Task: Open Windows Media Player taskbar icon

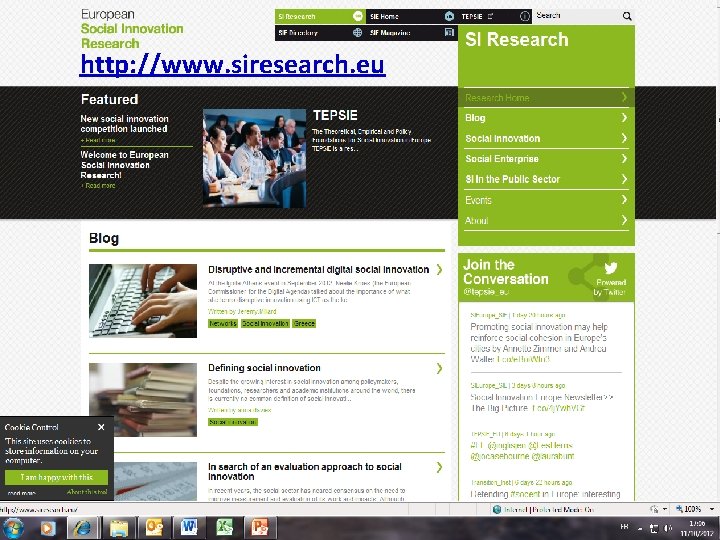Action: point(48,528)
